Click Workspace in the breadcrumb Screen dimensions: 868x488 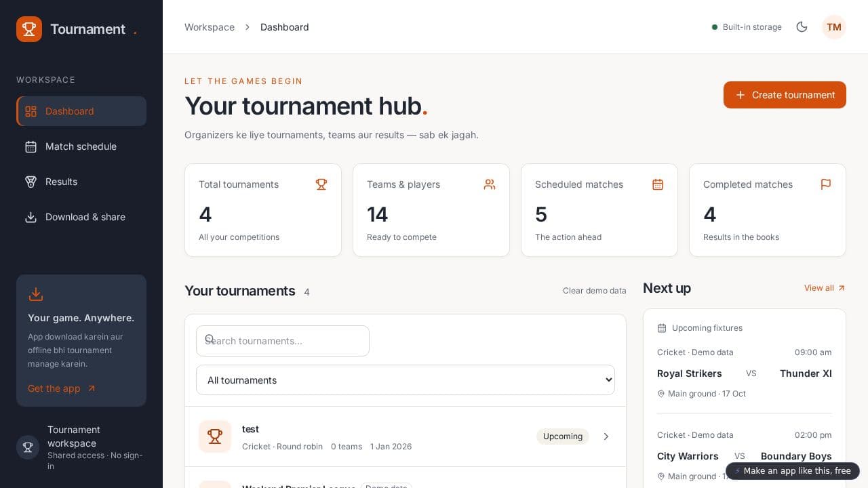(x=210, y=27)
